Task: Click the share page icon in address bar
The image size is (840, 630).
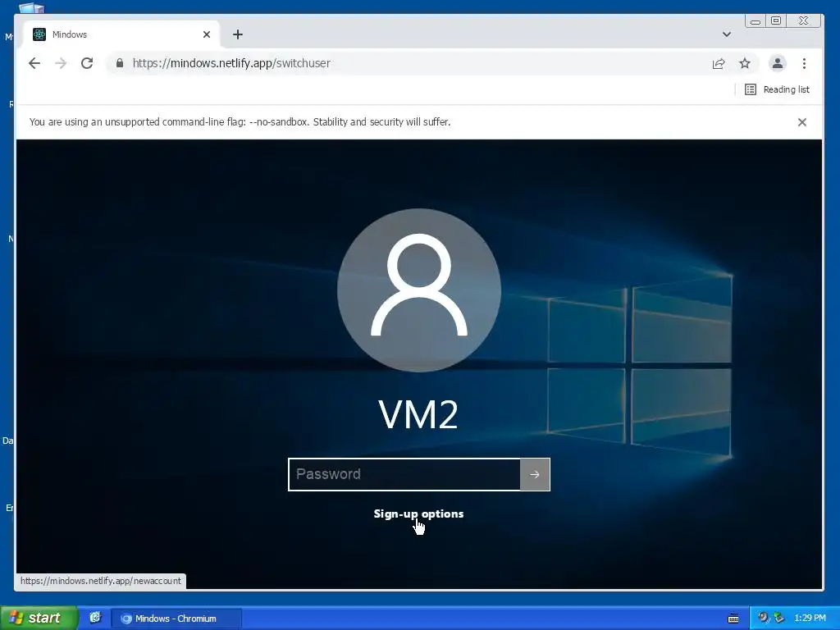Action: (719, 64)
